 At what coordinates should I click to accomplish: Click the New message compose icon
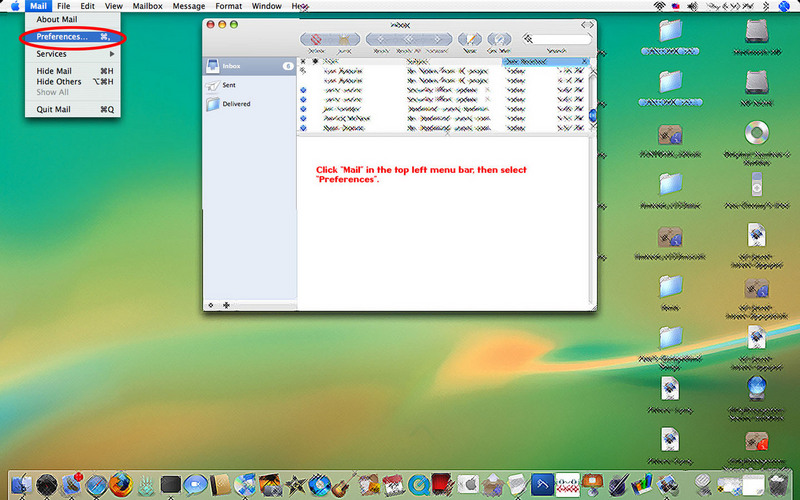click(x=469, y=40)
